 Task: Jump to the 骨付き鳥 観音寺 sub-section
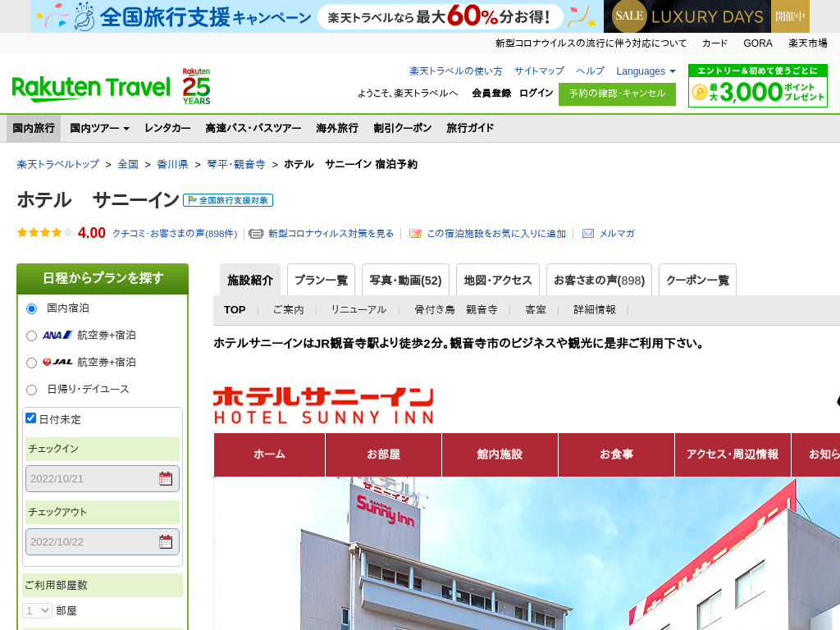coord(456,309)
